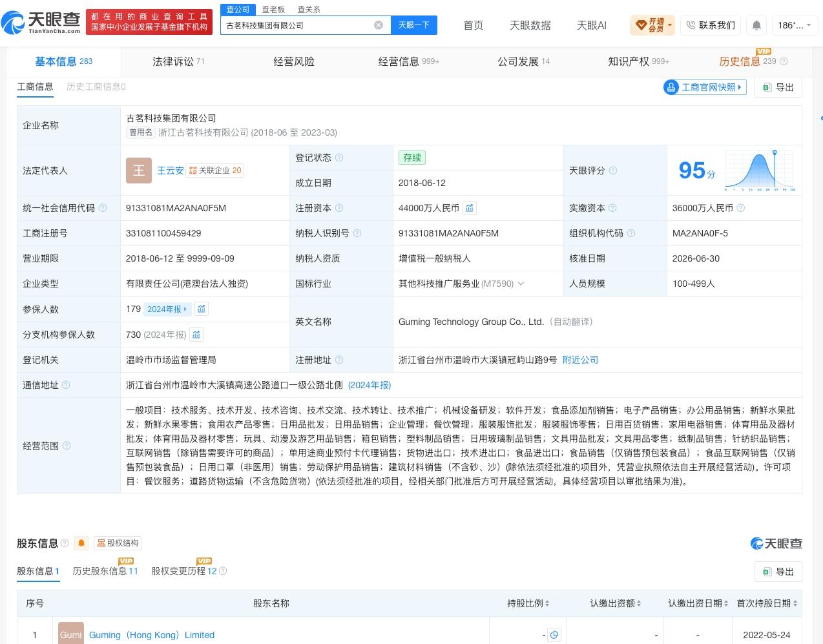This screenshot has width=823, height=644.
Task: Click the 王 avatar of legal representative
Action: (139, 171)
